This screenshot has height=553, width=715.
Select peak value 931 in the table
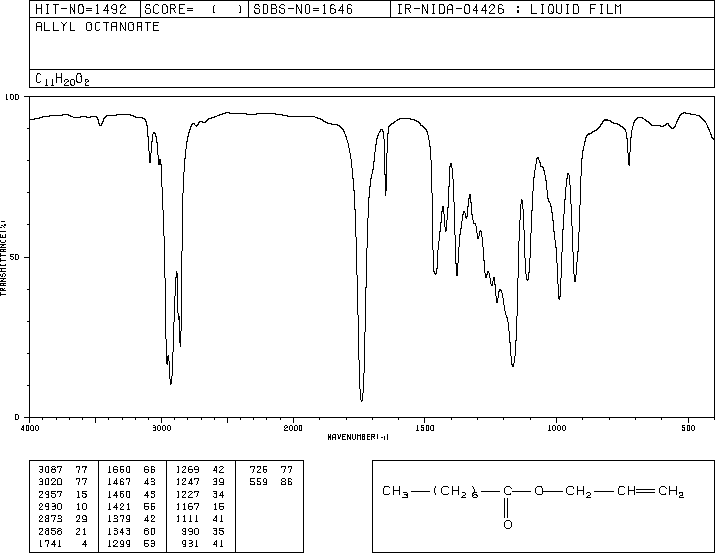[x=190, y=543]
